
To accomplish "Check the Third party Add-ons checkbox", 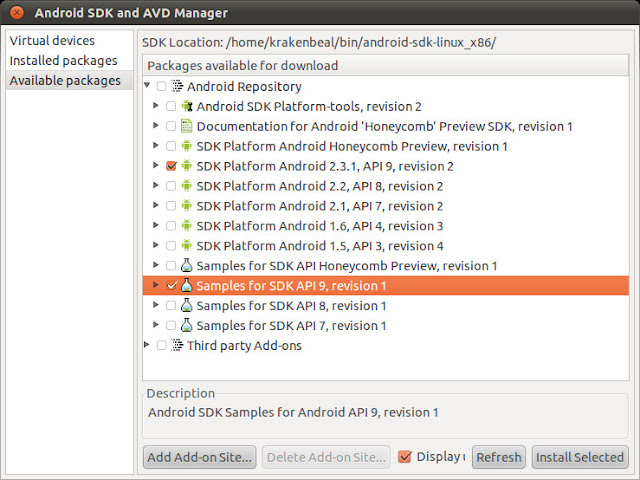I will 162,345.
